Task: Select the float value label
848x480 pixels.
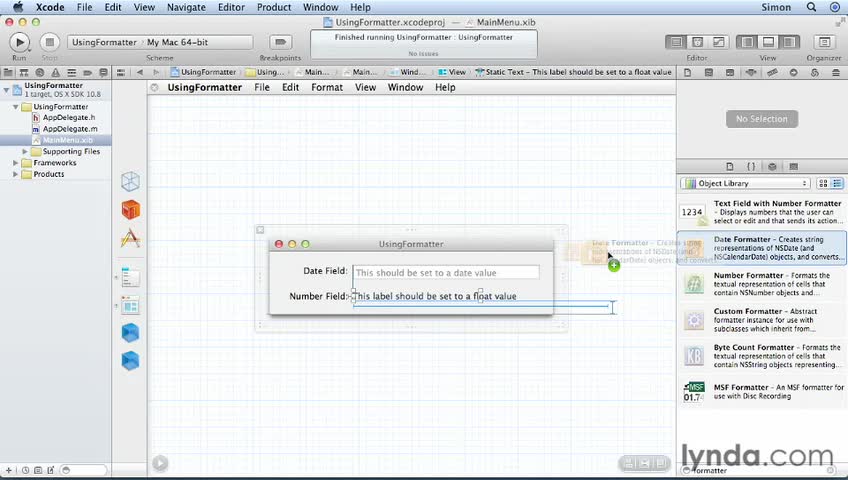Action: click(435, 296)
